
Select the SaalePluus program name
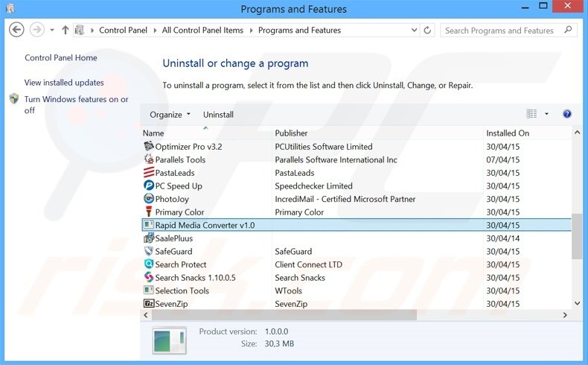(x=173, y=238)
